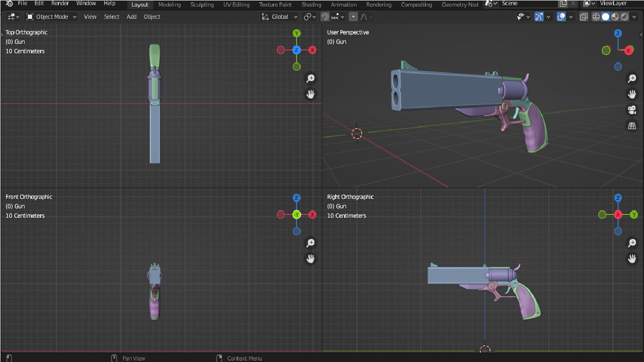
Task: Click the Blender logo icon
Action: click(9, 4)
